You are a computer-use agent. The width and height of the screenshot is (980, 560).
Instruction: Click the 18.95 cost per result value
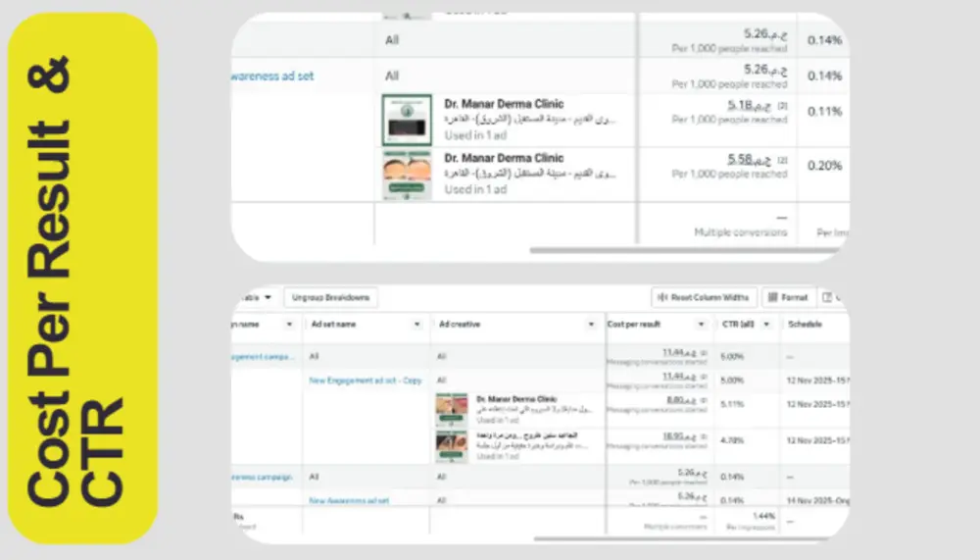(679, 436)
